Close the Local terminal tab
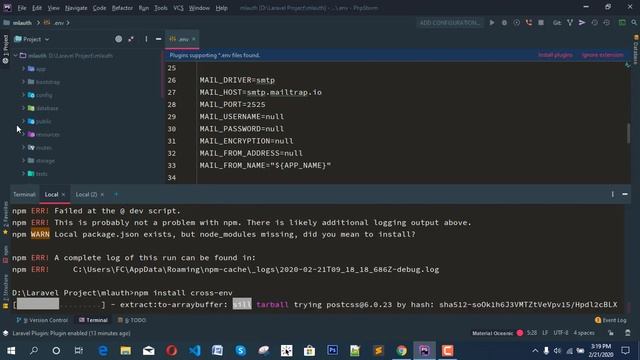The width and height of the screenshot is (640, 360). [x=63, y=195]
